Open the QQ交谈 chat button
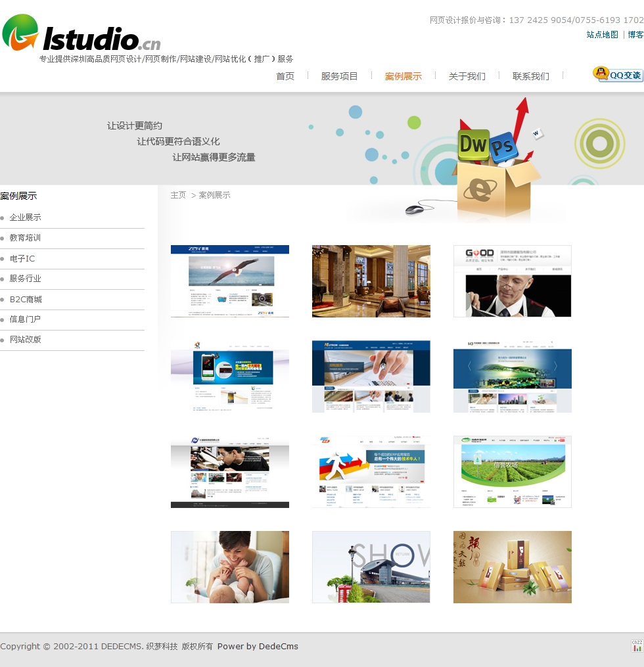 pos(618,74)
